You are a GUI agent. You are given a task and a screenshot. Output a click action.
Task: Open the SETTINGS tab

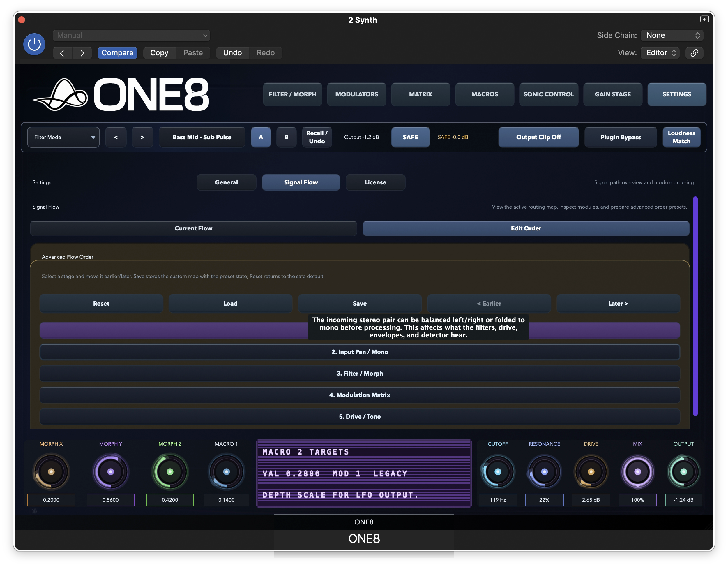pos(677,94)
